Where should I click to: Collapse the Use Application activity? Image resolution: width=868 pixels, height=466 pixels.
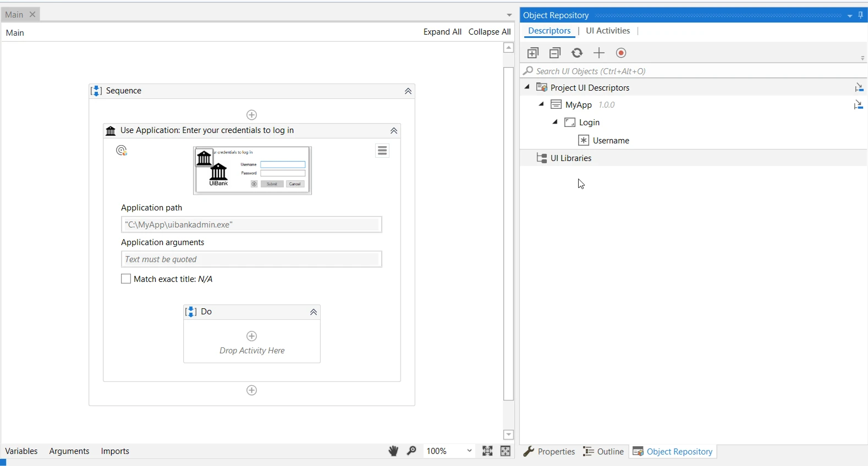click(394, 131)
